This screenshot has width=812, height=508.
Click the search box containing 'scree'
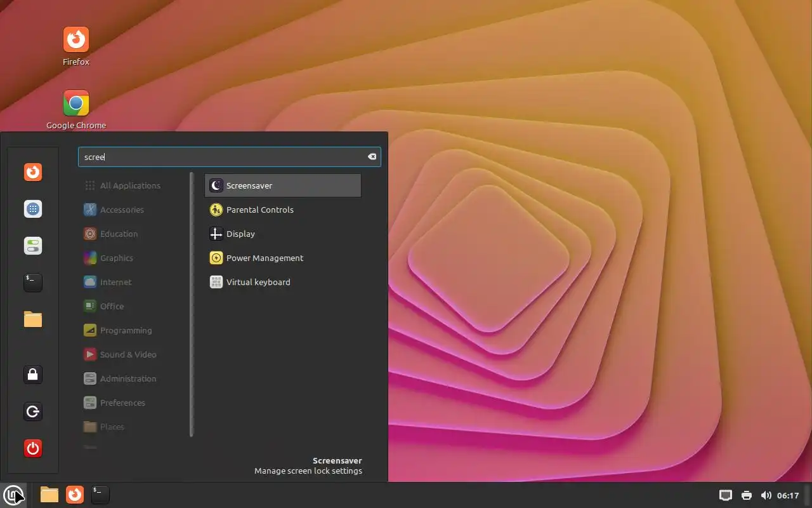point(229,157)
